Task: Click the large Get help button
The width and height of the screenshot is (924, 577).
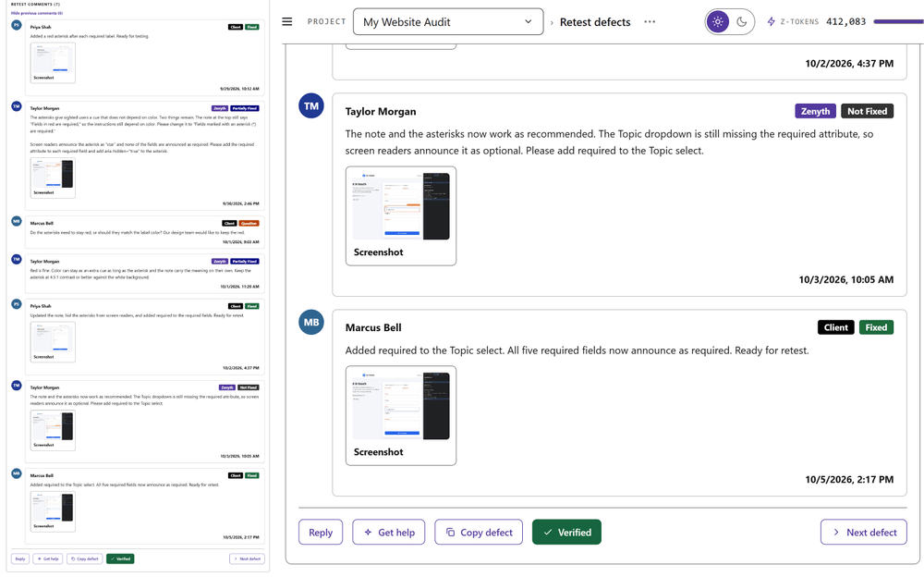Action: pos(389,533)
